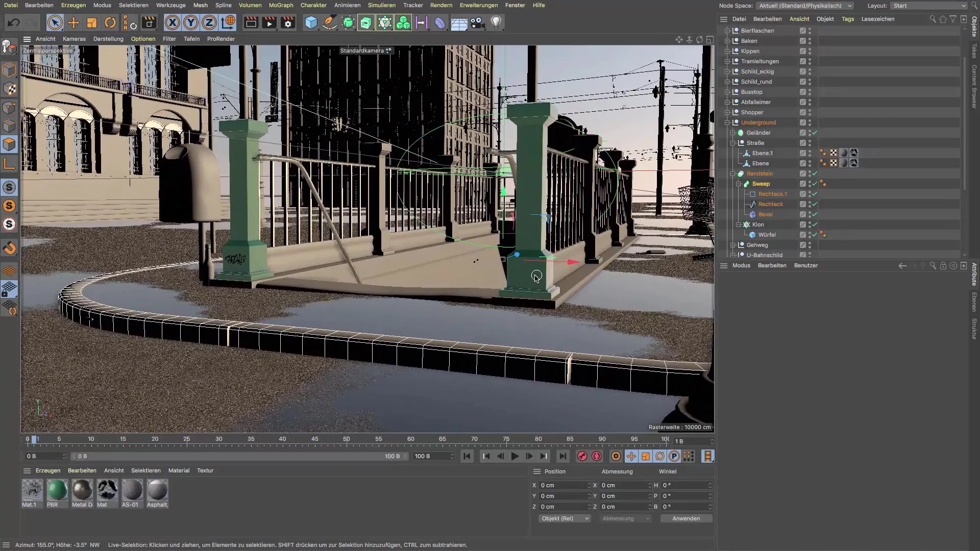The width and height of the screenshot is (980, 551).
Task: Open the Node Space dropdown
Action: tap(805, 6)
